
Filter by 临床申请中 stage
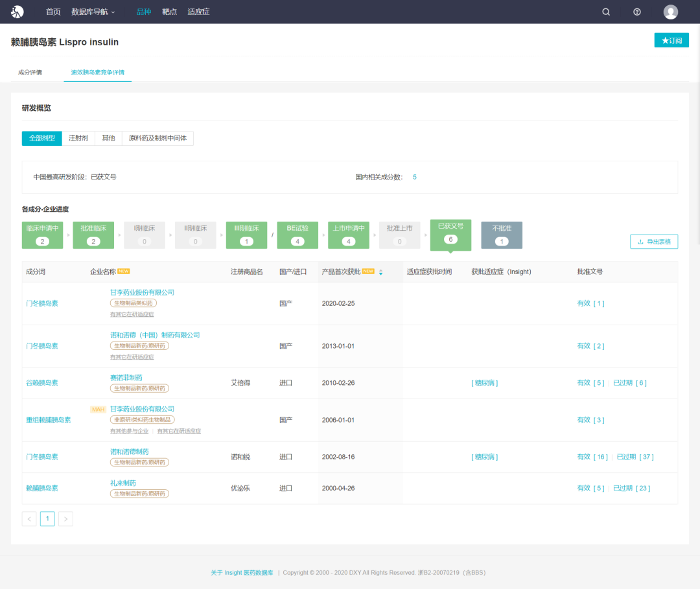click(x=42, y=235)
